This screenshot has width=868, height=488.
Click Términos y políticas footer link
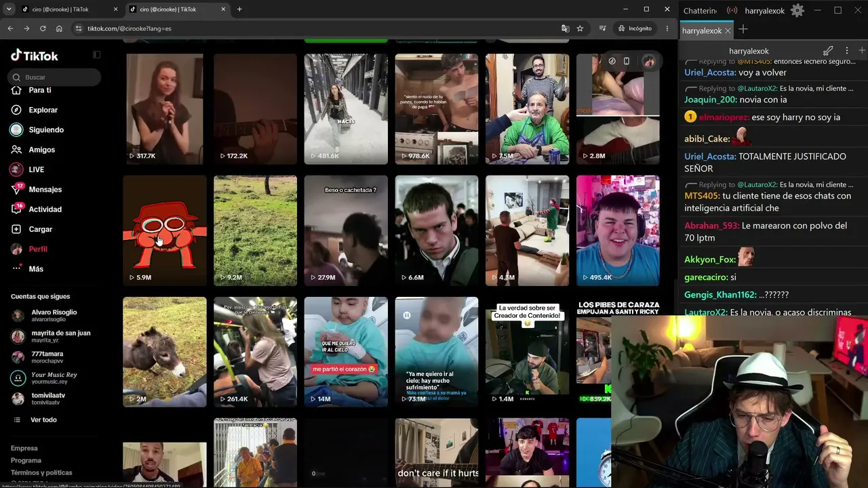point(41,472)
